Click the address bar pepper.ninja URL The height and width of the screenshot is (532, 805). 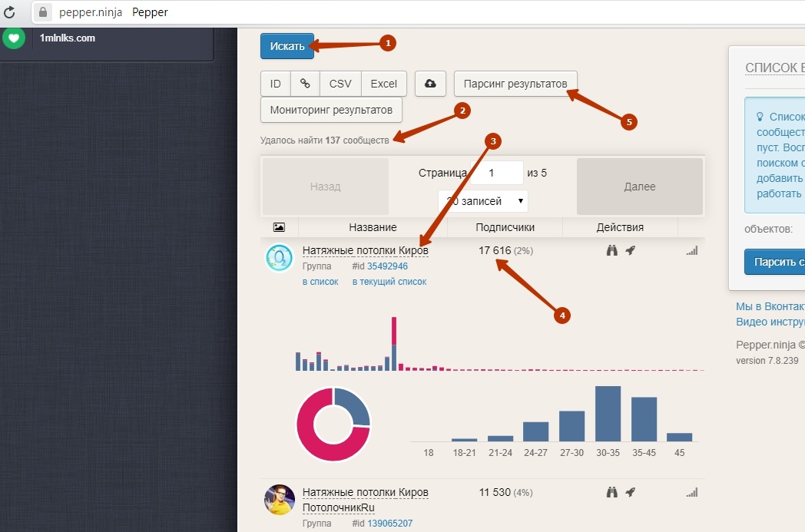click(x=91, y=12)
